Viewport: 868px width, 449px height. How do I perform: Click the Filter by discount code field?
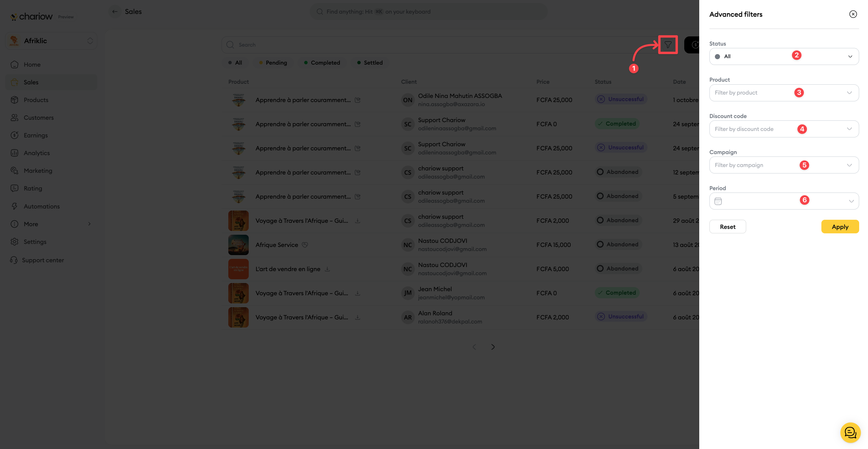783,129
